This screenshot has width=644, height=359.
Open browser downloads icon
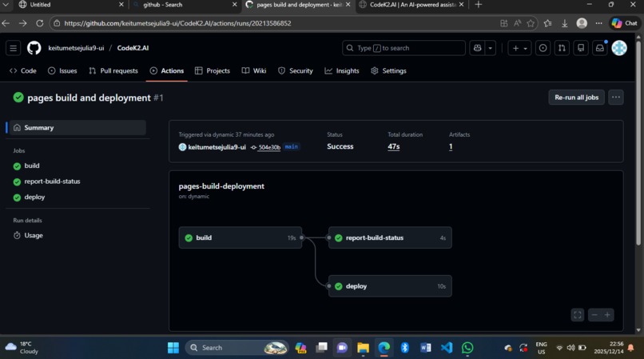coord(565,23)
